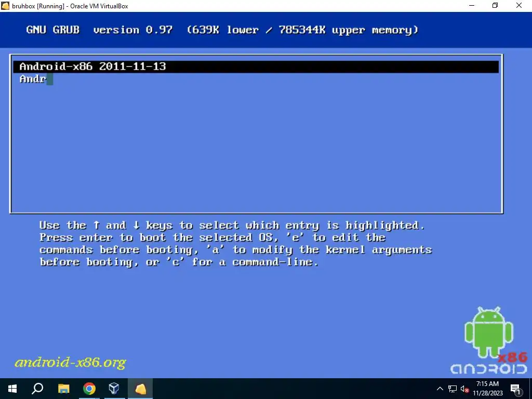Open taskbar search magnifier
Image resolution: width=532 pixels, height=399 pixels.
(37, 389)
